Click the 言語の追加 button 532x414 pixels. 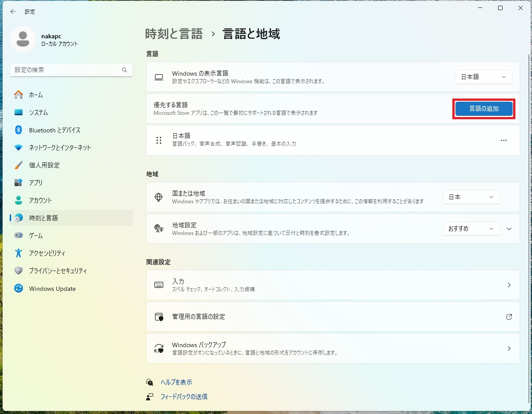pyautogui.click(x=484, y=109)
